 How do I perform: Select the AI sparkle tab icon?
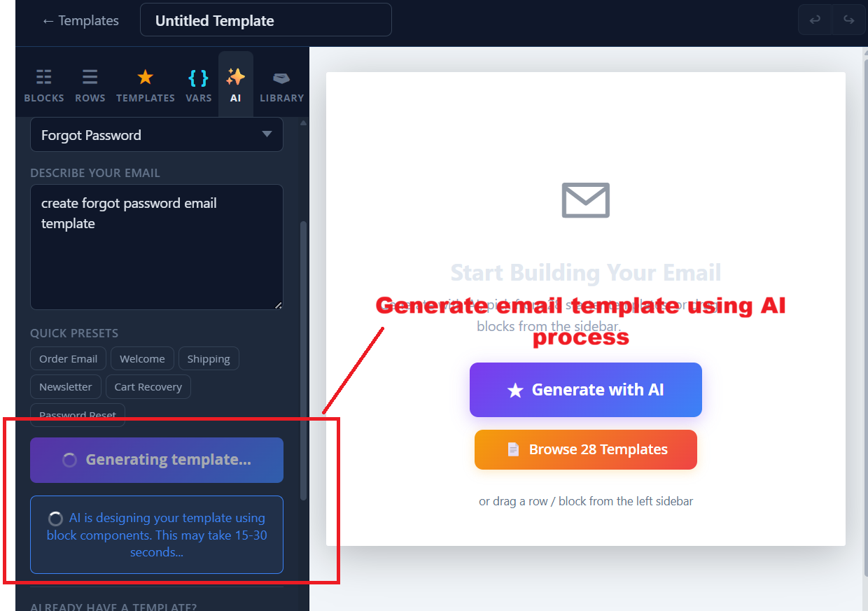point(235,77)
